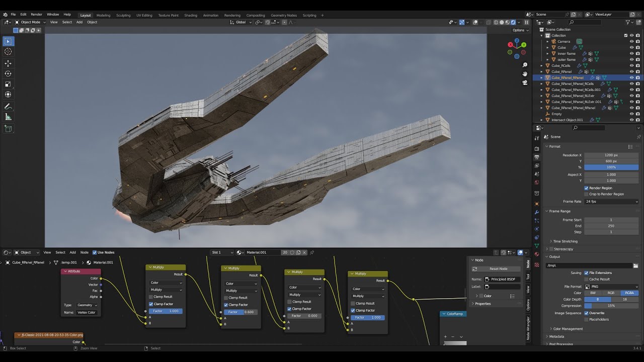644x362 pixels.
Task: Activate the Move tool
Action: coord(8,63)
